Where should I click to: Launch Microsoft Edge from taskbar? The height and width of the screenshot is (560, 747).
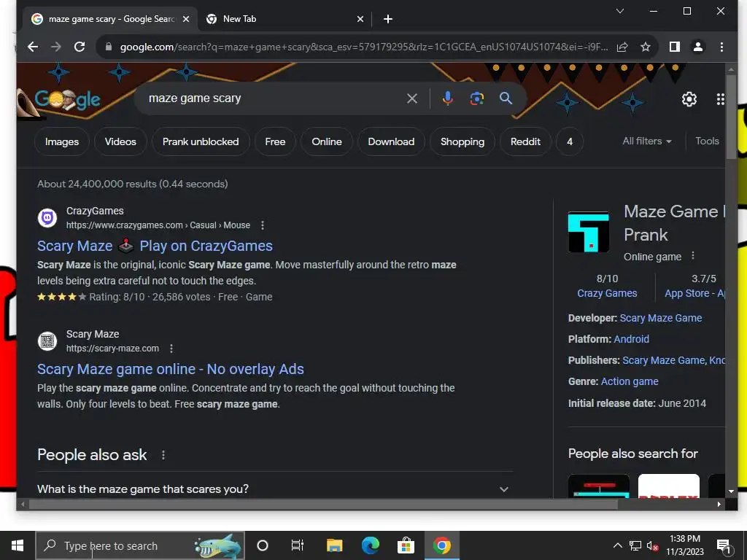click(370, 545)
